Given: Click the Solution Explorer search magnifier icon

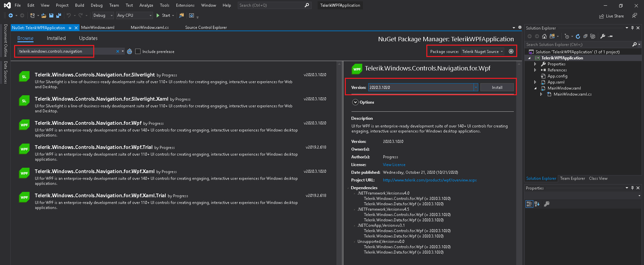Looking at the screenshot, I should 634,44.
